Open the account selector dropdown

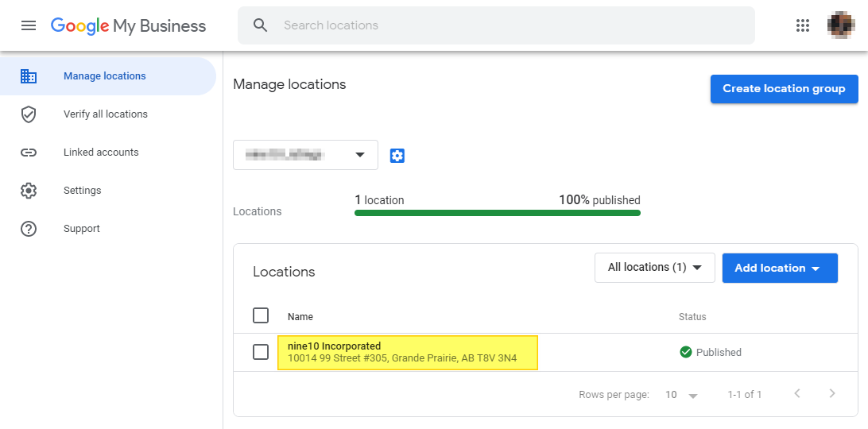305,155
